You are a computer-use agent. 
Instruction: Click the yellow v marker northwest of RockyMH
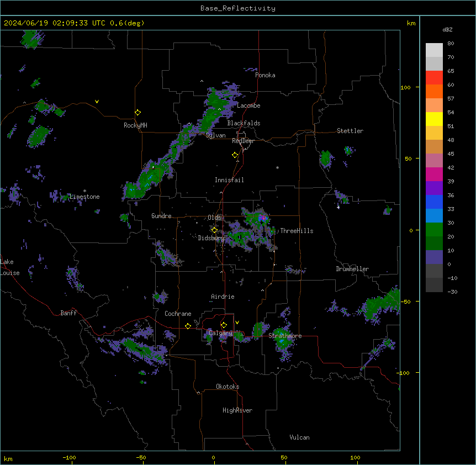point(97,102)
